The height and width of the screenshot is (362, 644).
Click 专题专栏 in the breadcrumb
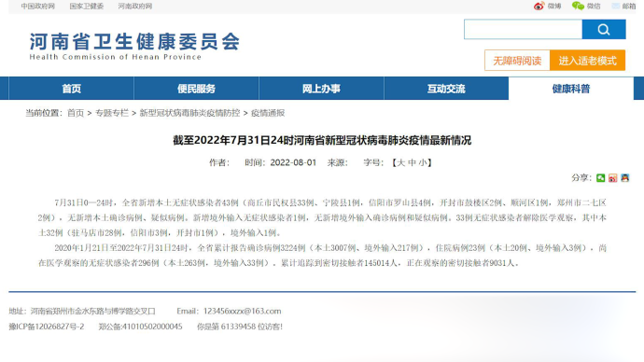[112, 113]
